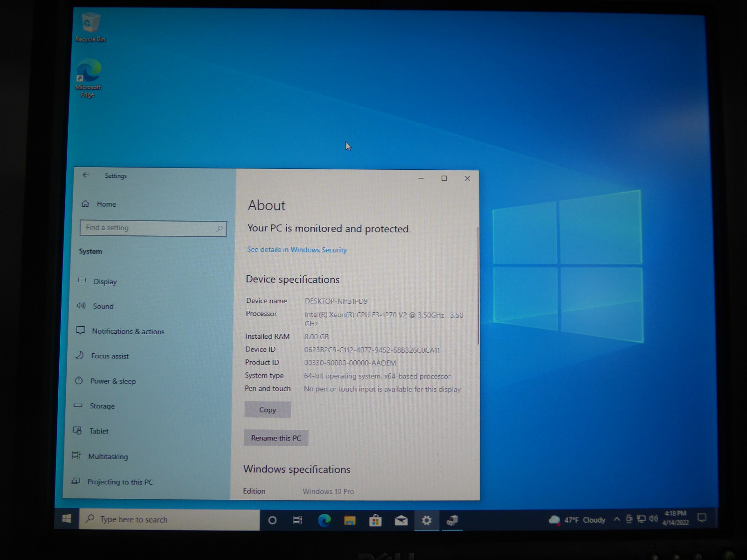Click the Edition label

(254, 491)
